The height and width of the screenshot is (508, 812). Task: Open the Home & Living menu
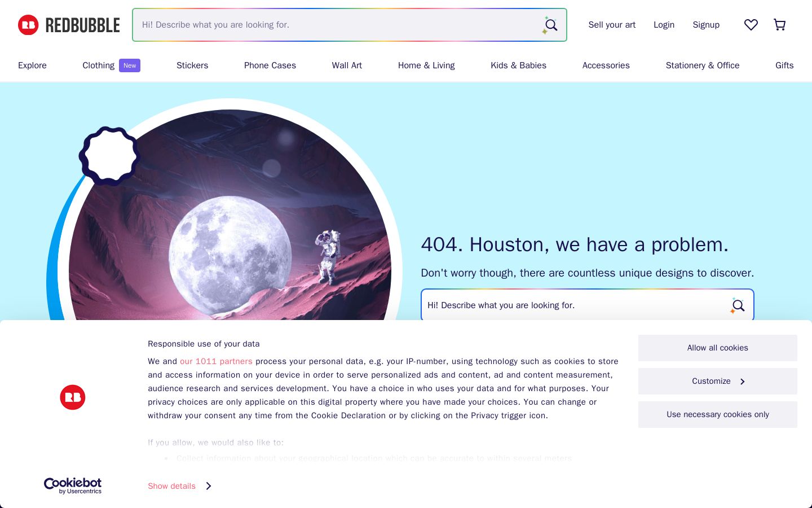click(x=426, y=65)
